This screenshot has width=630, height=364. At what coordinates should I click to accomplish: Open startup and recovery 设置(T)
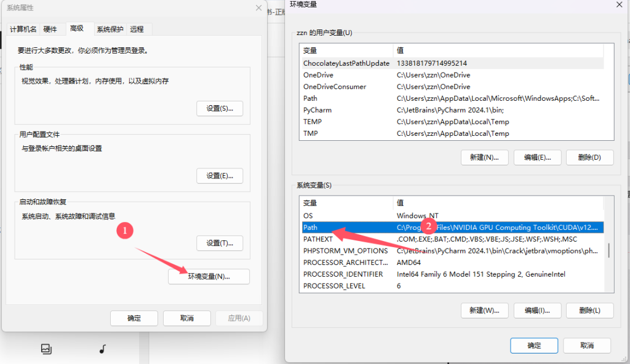point(220,243)
